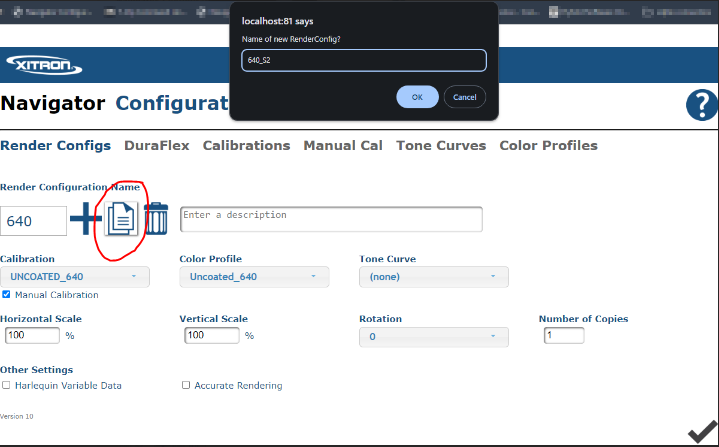Screen dimensions: 719x447
Task: Click the Vertical Scale percent field
Action: coord(212,335)
